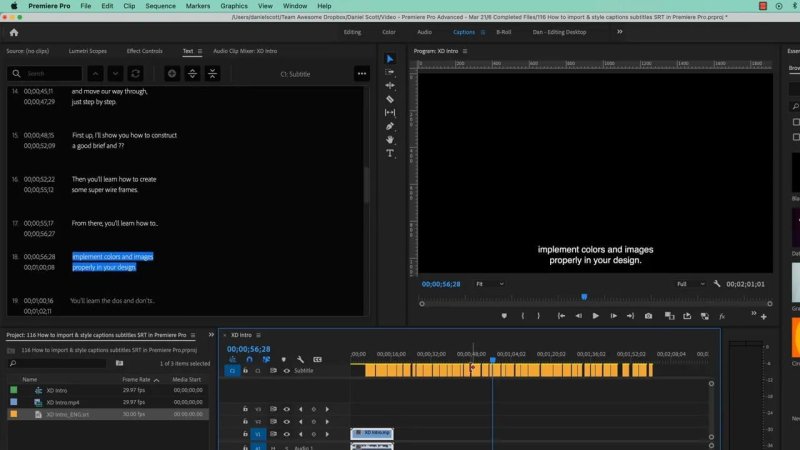Switch to Editing workspace

[x=352, y=32]
